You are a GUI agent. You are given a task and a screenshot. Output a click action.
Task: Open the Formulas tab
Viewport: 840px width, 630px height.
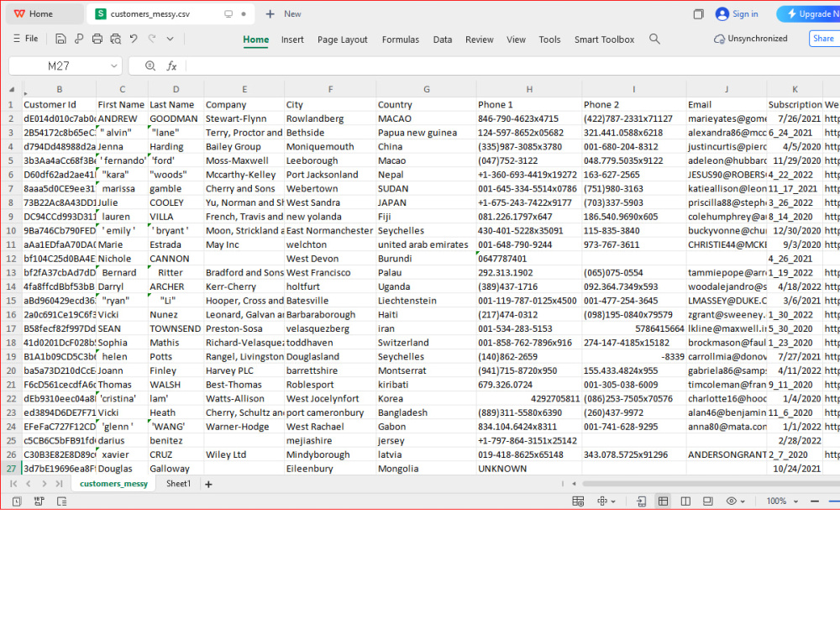400,39
